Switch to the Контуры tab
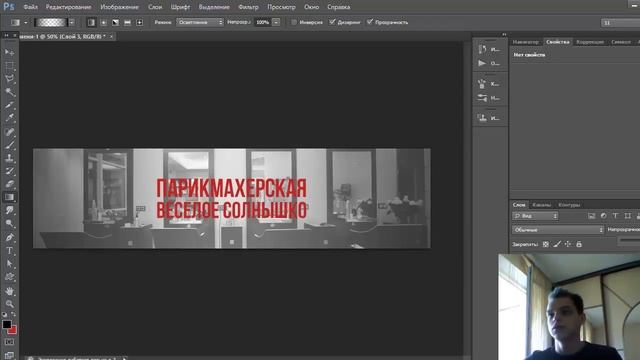 [569, 205]
